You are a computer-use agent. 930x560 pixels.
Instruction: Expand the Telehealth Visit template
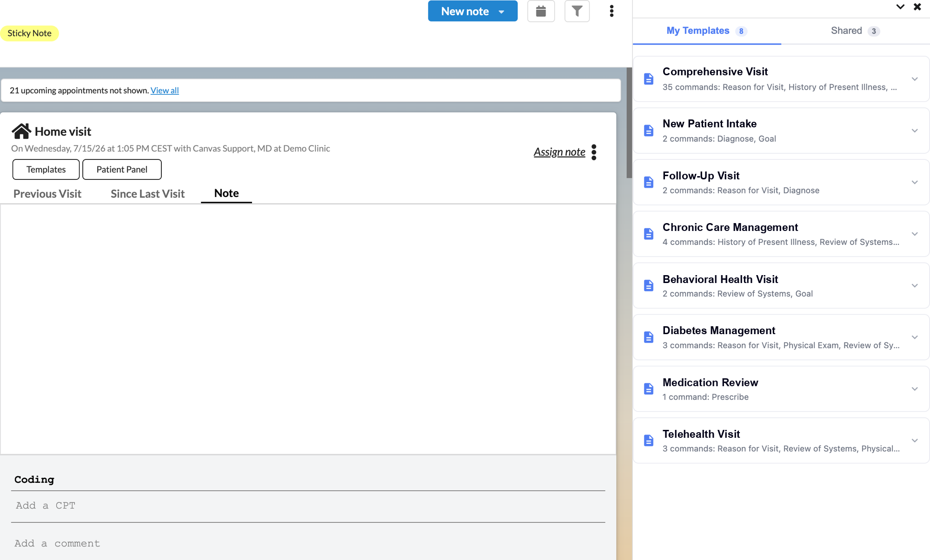pyautogui.click(x=915, y=440)
